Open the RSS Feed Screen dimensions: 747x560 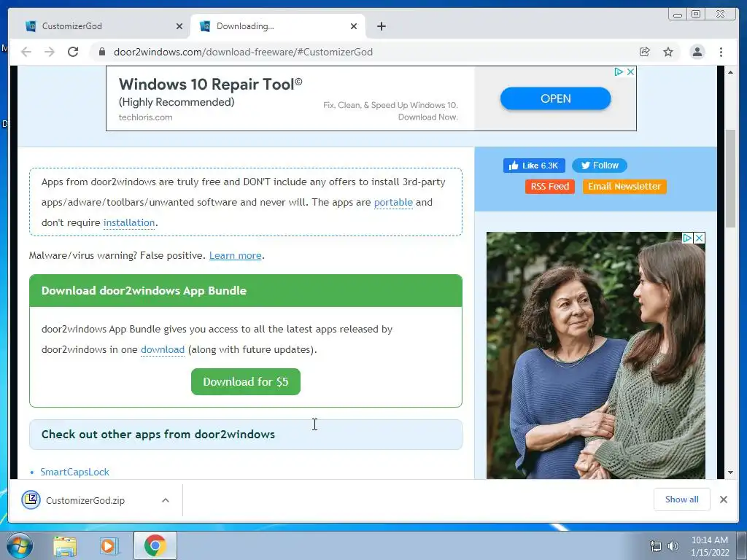pyautogui.click(x=550, y=186)
